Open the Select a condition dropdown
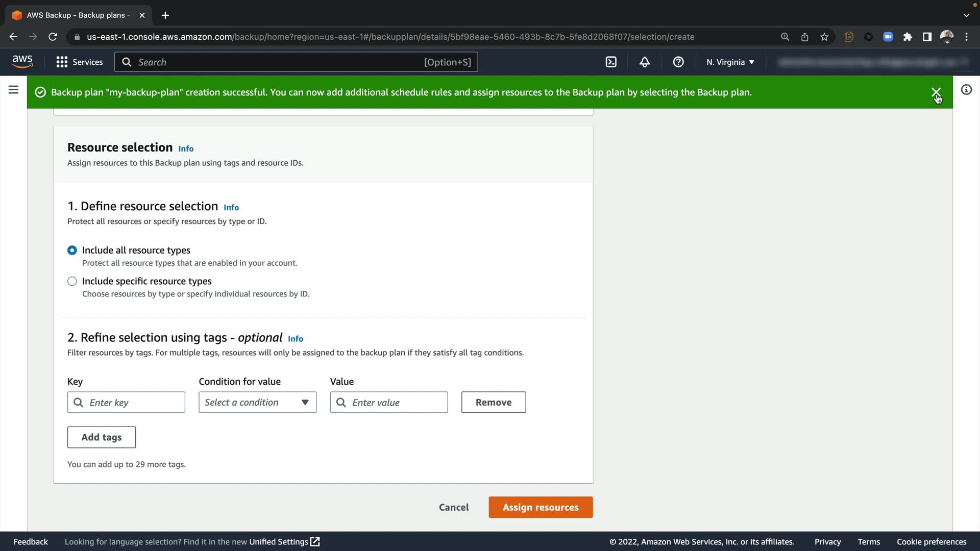The width and height of the screenshot is (980, 551). [257, 403]
